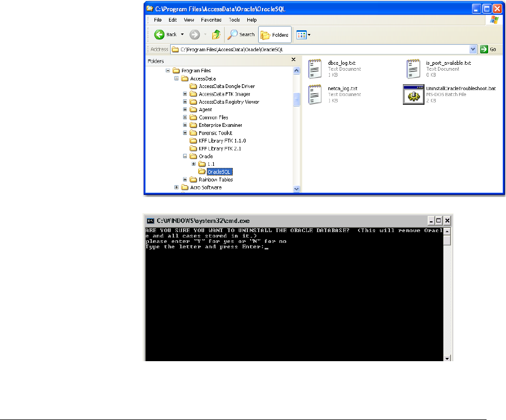The image size is (506, 420).
Task: Expand the Enterprise Examiner node
Action: (x=185, y=125)
